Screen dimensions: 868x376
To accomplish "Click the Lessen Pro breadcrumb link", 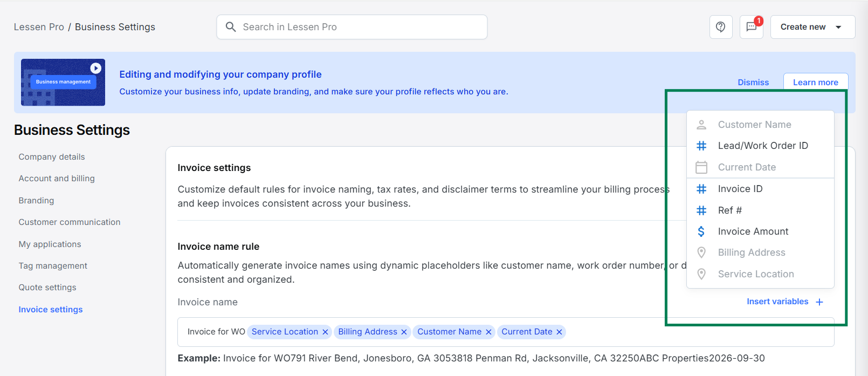I will click(39, 27).
